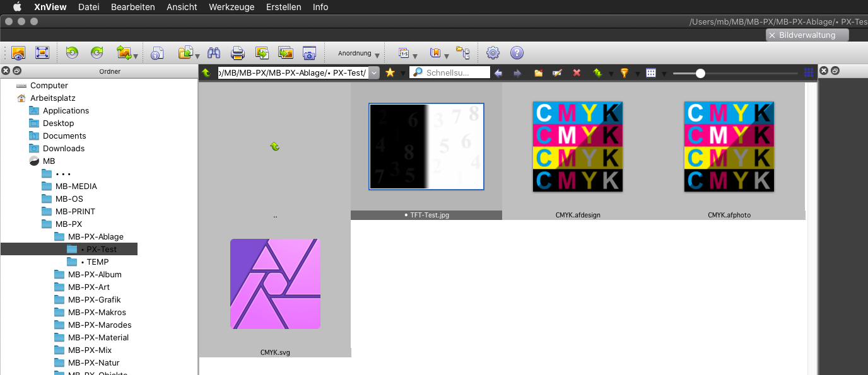Image resolution: width=868 pixels, height=375 pixels.
Task: Open the batch convert icon
Action: 262,53
